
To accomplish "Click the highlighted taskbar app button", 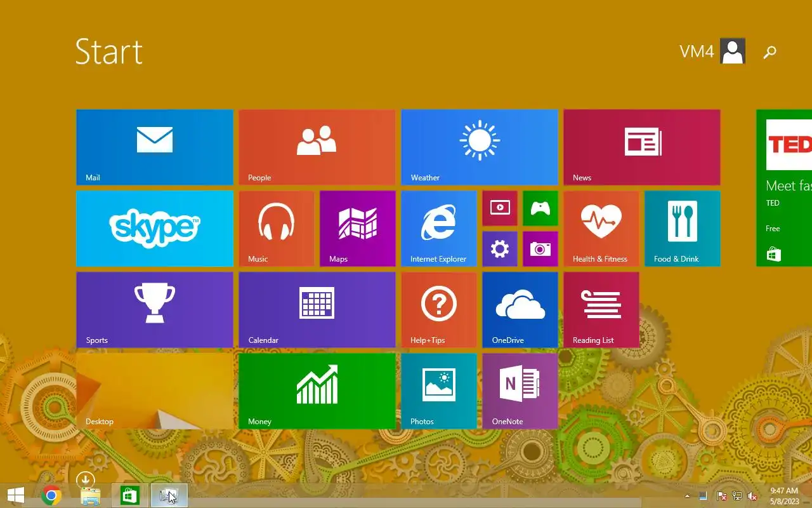I will click(169, 495).
